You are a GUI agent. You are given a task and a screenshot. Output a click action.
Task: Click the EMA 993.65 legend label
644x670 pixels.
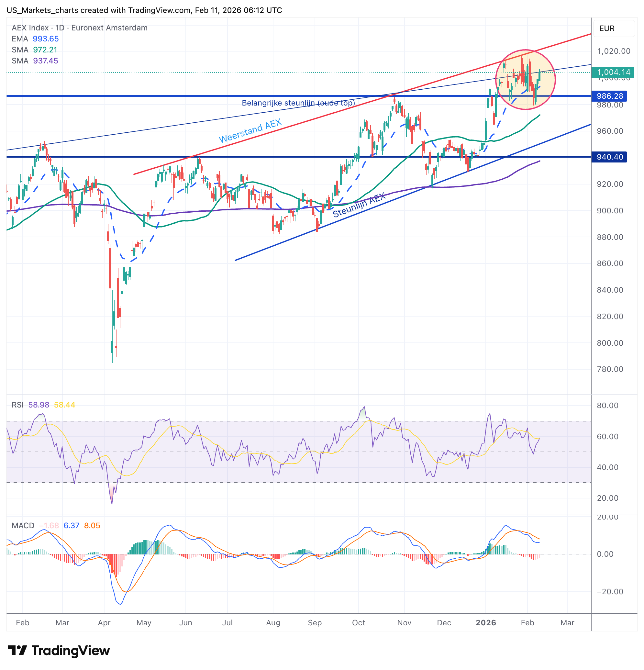pos(35,39)
